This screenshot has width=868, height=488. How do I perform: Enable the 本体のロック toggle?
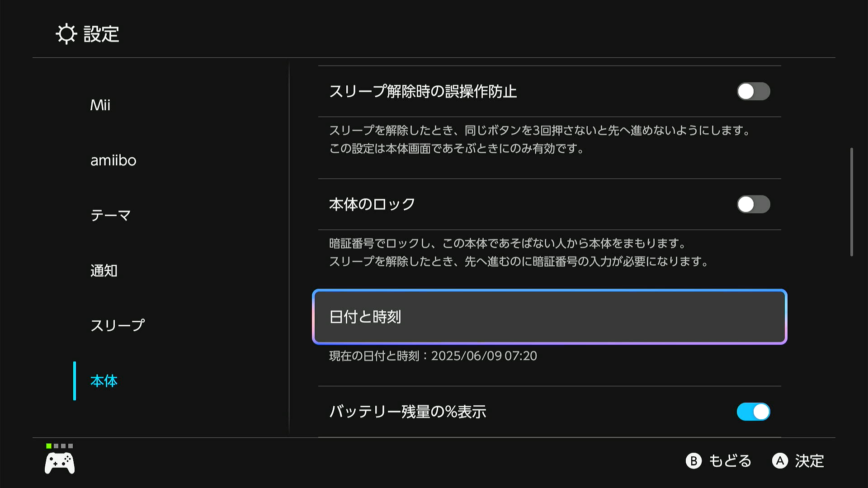coord(753,204)
